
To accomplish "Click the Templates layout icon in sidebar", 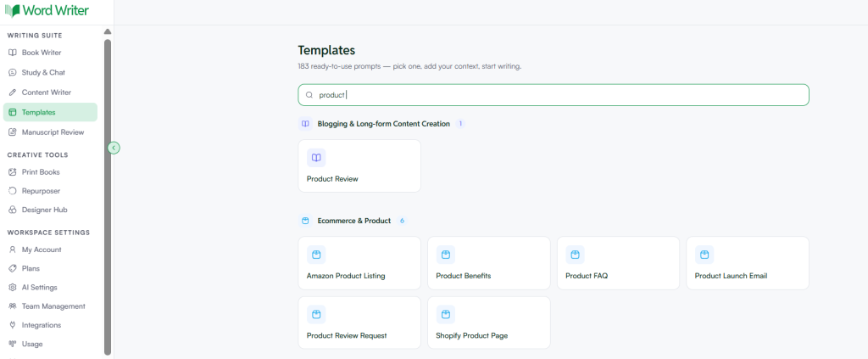I will (x=13, y=113).
